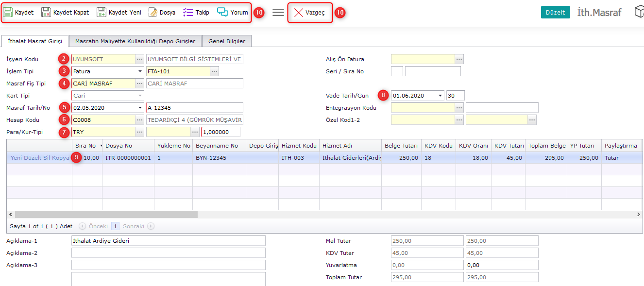Image resolution: width=644 pixels, height=286 pixels.
Task: Click the Kaydet save icon
Action: tap(8, 13)
